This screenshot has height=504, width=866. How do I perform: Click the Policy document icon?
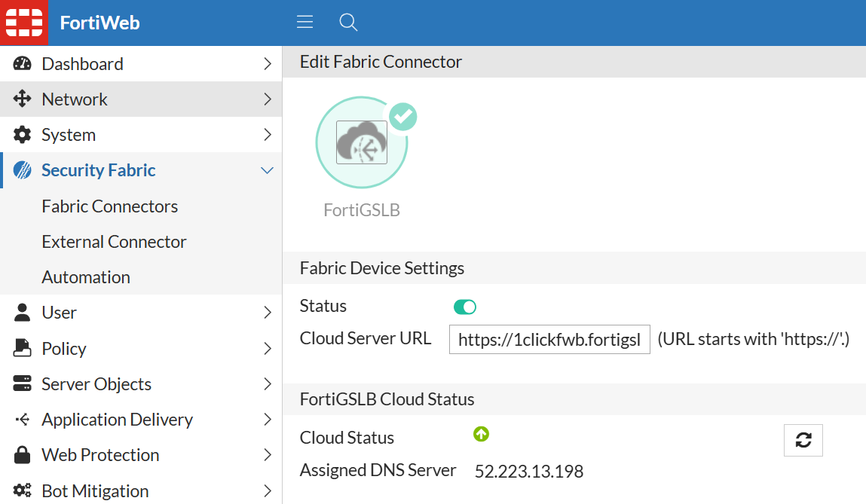pos(22,348)
